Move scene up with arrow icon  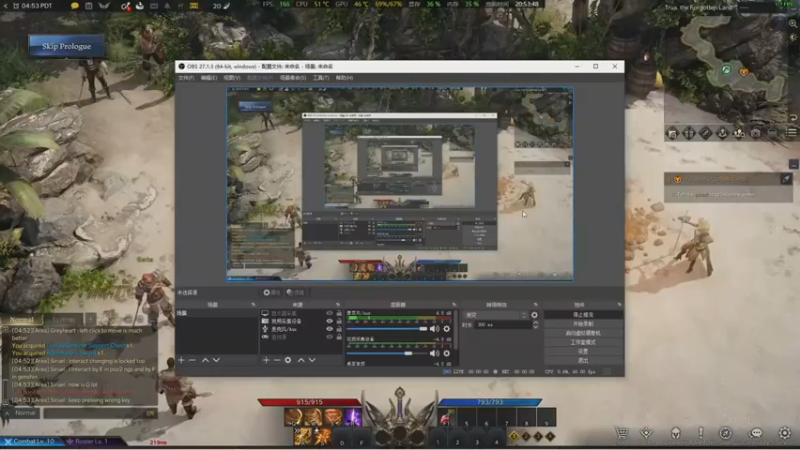pyautogui.click(x=205, y=360)
